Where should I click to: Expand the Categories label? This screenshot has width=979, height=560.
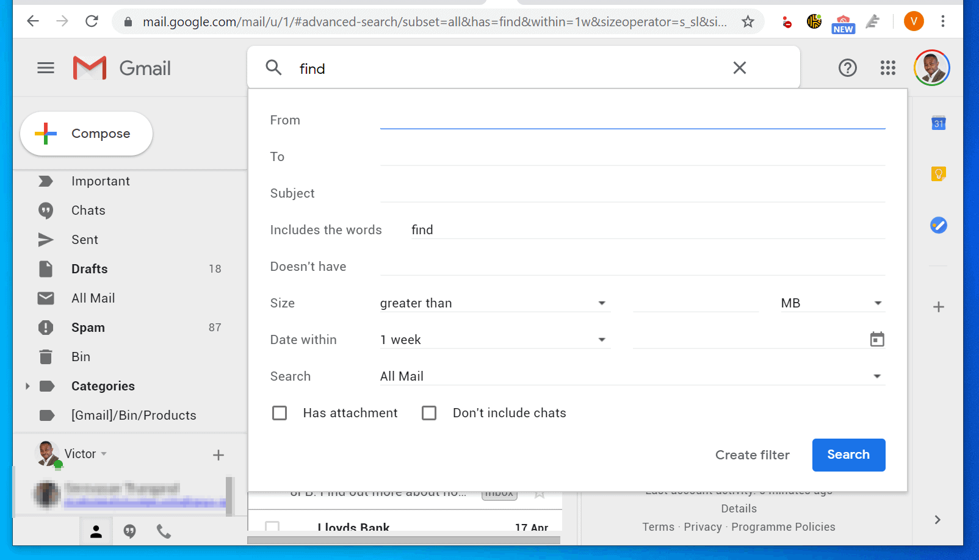click(27, 386)
